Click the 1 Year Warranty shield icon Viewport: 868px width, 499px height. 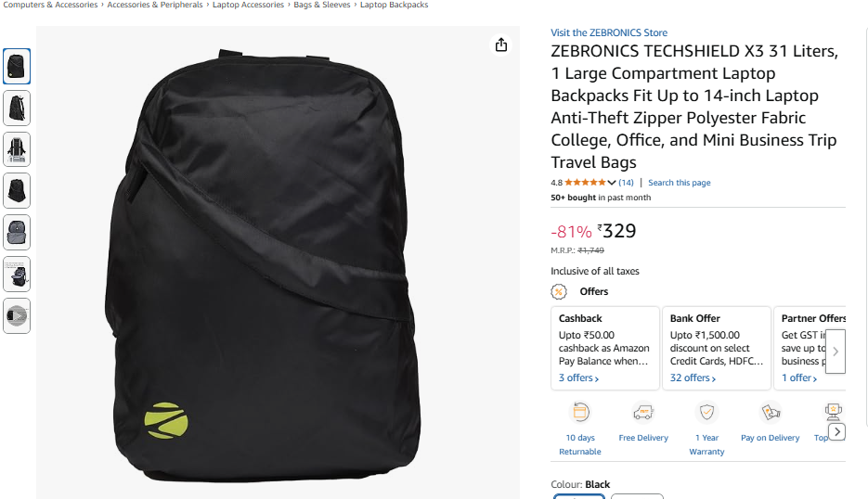tap(706, 412)
